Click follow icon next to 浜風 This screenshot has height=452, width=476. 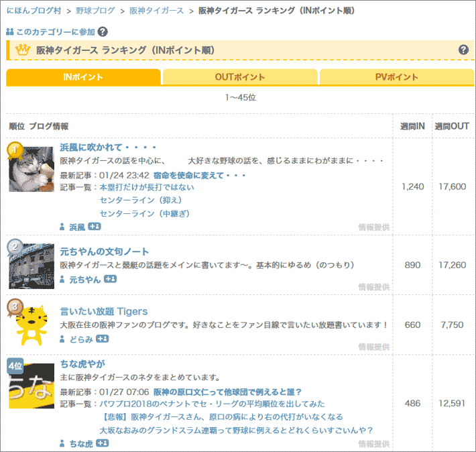coord(95,227)
